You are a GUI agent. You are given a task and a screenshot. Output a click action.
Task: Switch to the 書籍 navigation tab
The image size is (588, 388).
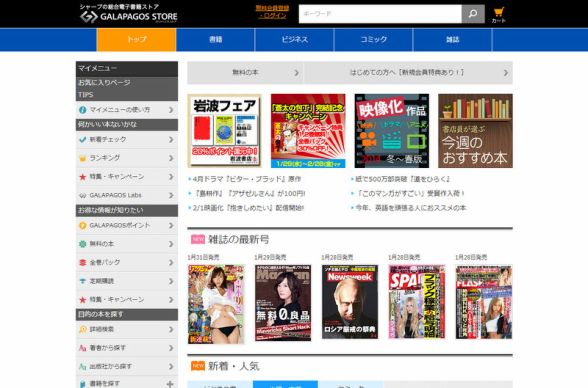(215, 39)
